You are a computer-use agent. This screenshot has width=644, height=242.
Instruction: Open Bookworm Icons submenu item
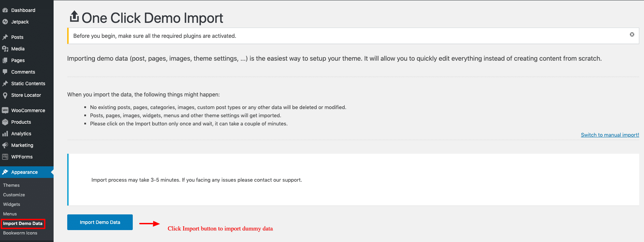pos(20,233)
